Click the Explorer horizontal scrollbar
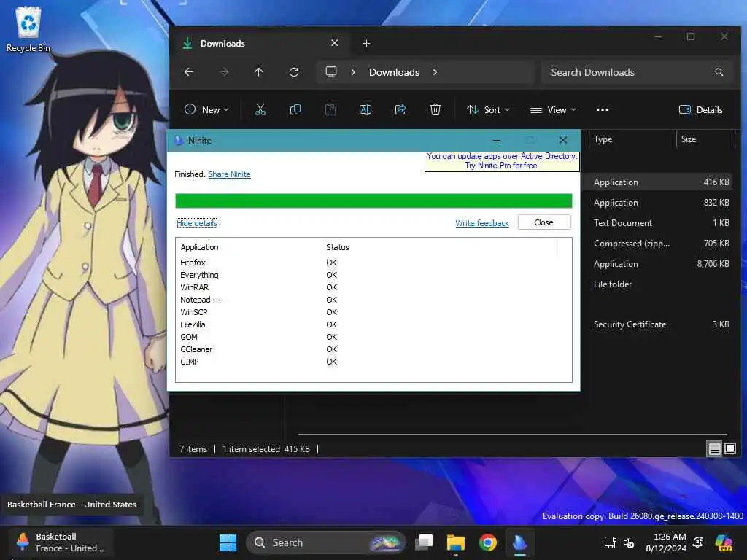Viewport: 747px width, 560px height. point(512,435)
